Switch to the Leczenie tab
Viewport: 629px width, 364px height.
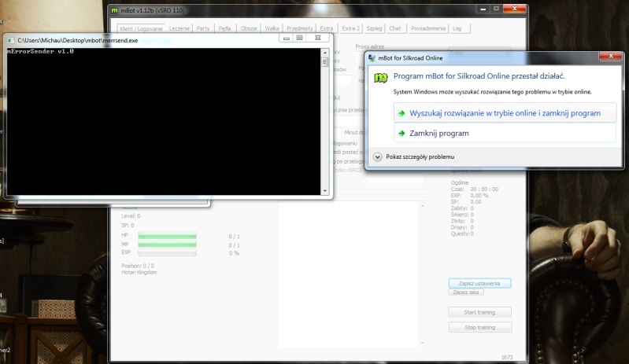179,28
